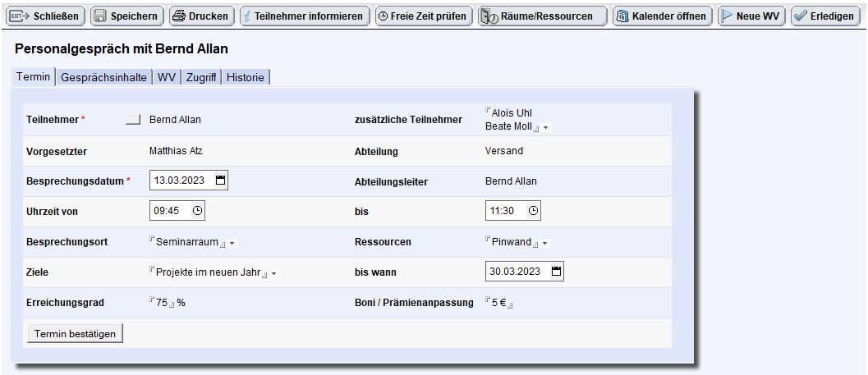This screenshot has height=375, width=868.
Task: Expand the Besprechungsort Seminarraum dropdown
Action: pyautogui.click(x=232, y=243)
